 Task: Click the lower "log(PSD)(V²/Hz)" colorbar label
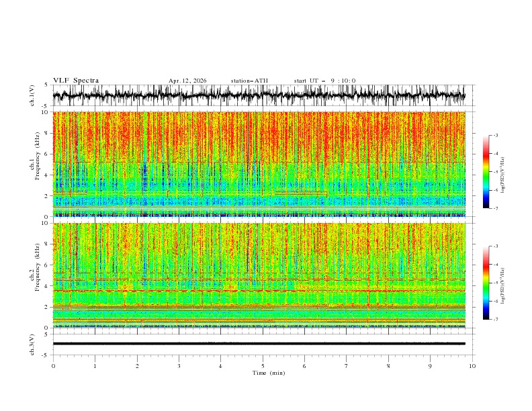(502, 286)
